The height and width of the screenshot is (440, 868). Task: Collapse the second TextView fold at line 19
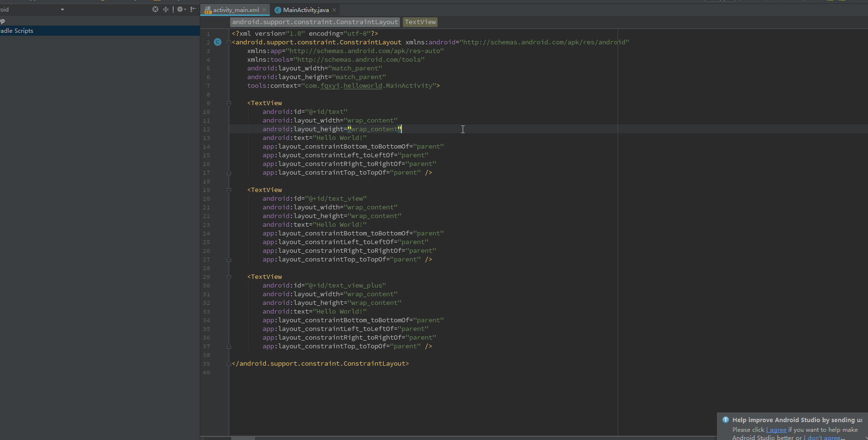229,190
